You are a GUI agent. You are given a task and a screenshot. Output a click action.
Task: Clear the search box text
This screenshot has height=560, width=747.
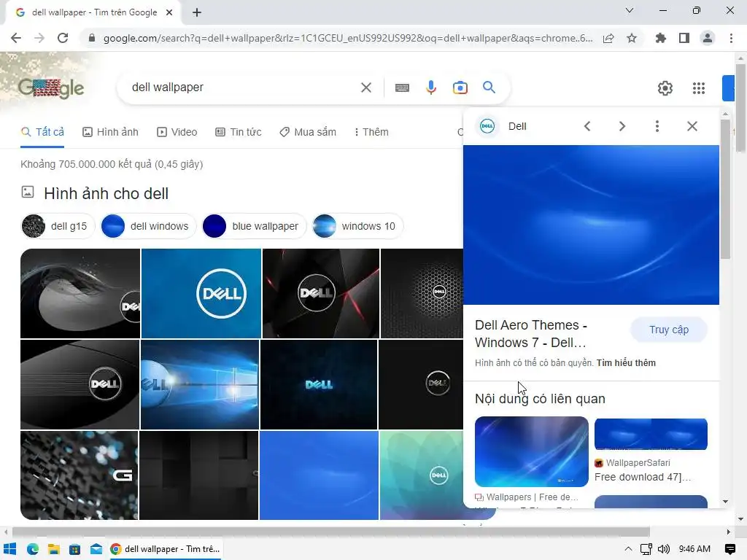[366, 87]
